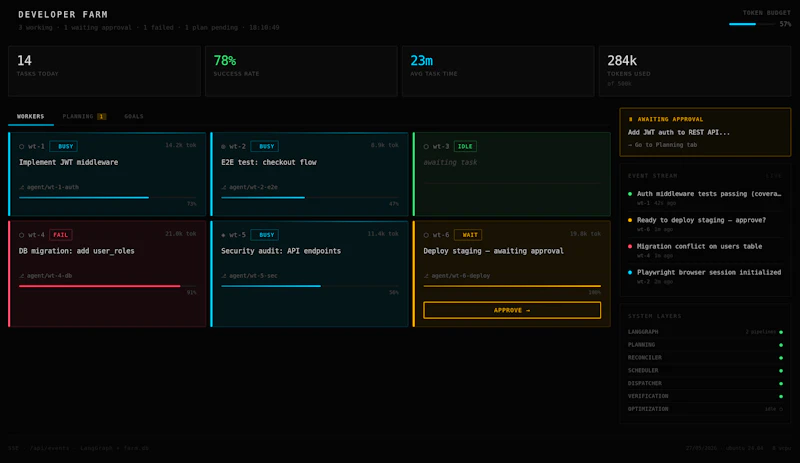This screenshot has height=463, width=800.
Task: Click the wt-1 JWT middleware progress bar
Action: (x=108, y=198)
